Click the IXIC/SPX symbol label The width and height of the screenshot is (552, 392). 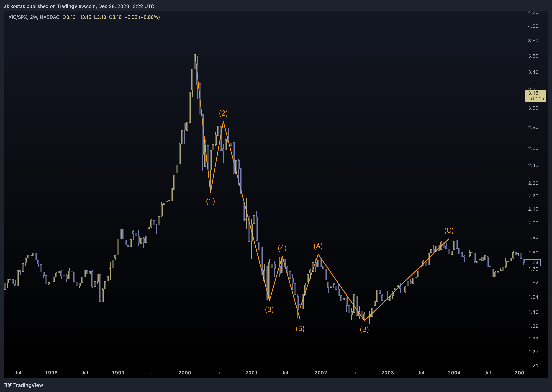(17, 17)
